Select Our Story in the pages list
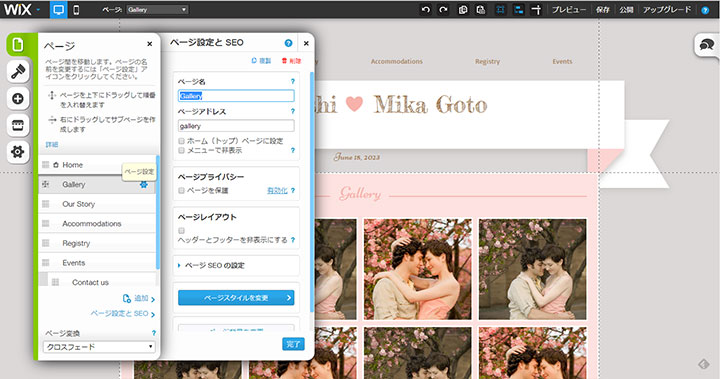The height and width of the screenshot is (379, 720). tap(97, 204)
